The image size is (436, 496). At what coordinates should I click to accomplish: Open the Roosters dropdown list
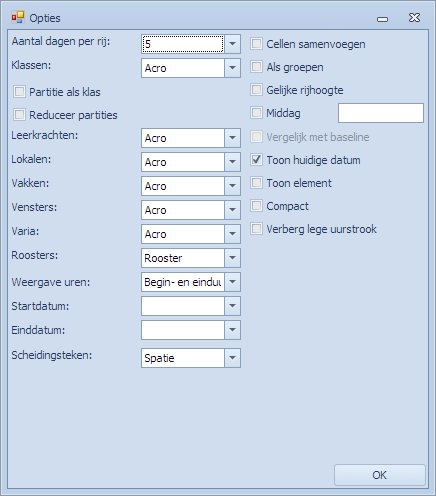point(232,258)
